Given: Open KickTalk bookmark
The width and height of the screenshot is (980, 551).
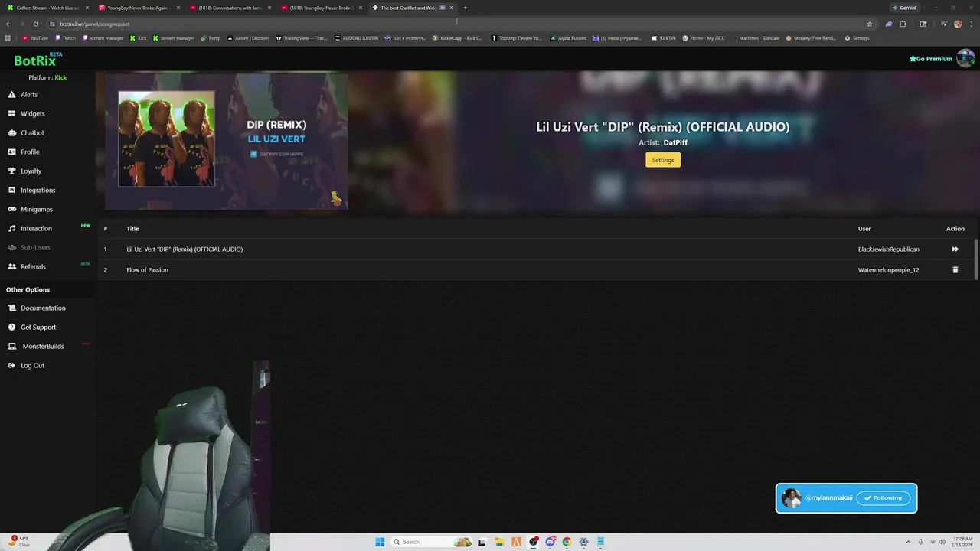Looking at the screenshot, I should [x=664, y=37].
